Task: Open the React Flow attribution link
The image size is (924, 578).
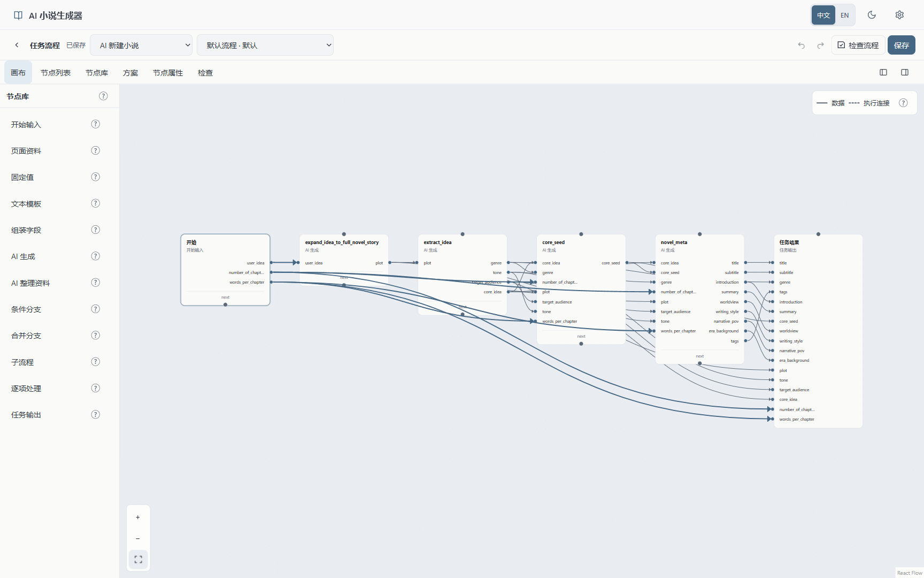Action: pos(909,573)
